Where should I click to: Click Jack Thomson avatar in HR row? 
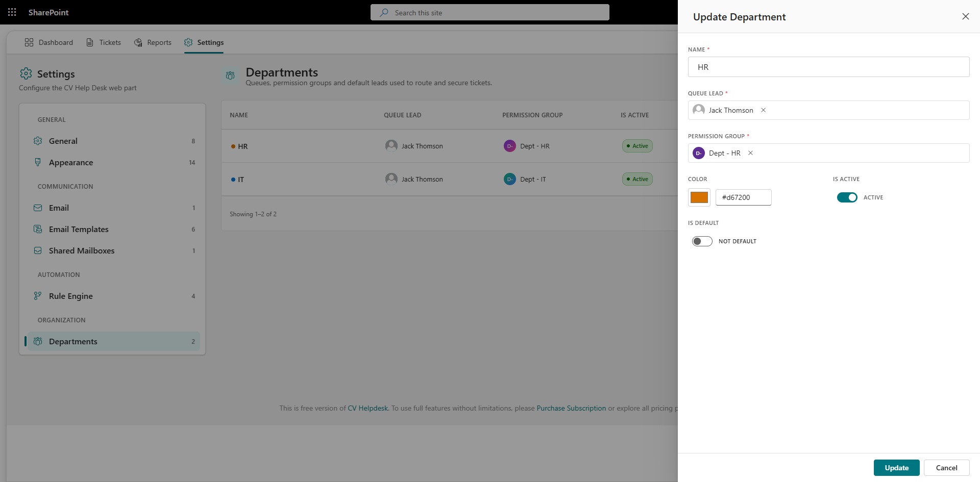391,146
